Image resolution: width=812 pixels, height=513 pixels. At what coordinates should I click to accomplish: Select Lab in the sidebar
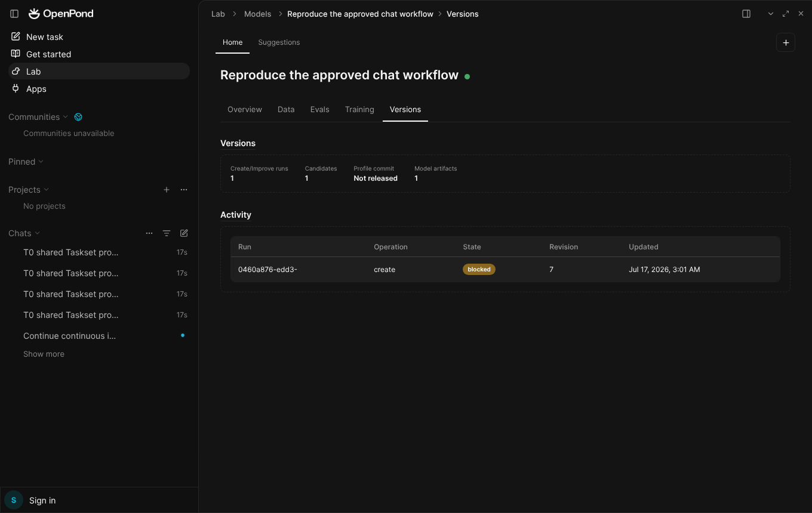[x=99, y=72]
